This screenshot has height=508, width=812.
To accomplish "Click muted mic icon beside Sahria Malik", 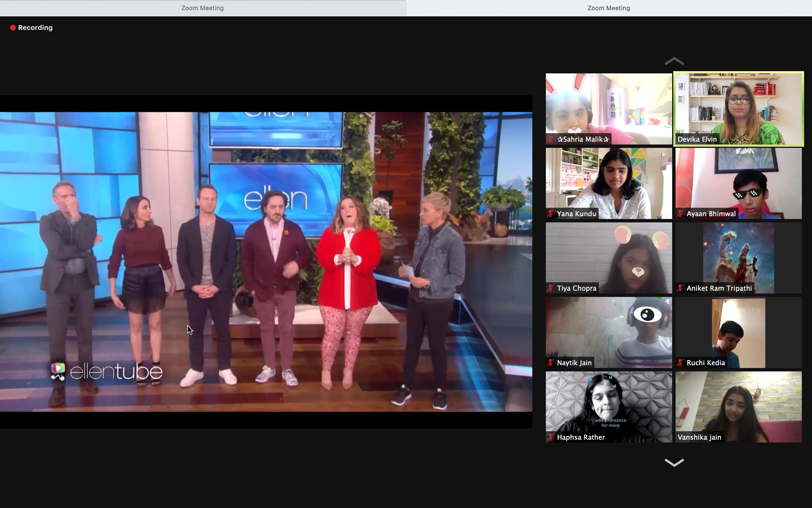I will pyautogui.click(x=551, y=139).
